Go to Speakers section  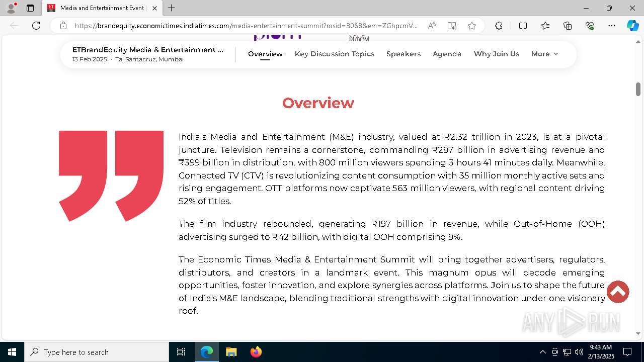tap(404, 54)
